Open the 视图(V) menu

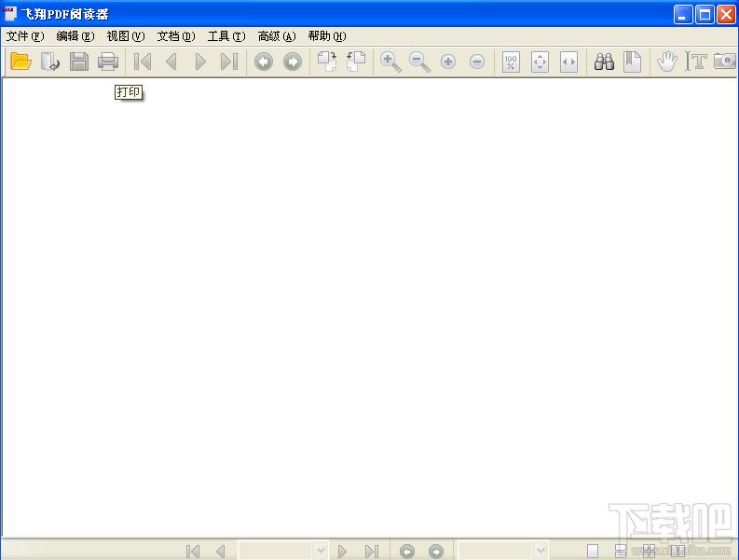(x=126, y=36)
